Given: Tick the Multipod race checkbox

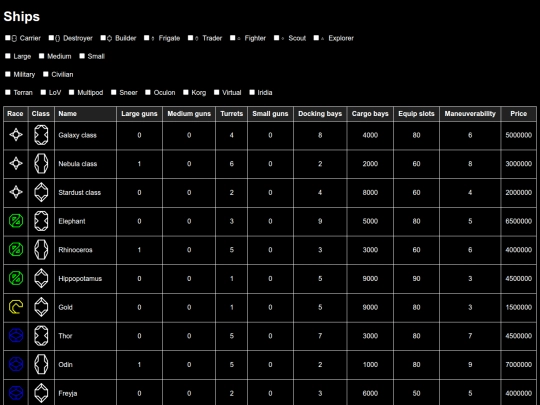Looking at the screenshot, I should (71, 92).
